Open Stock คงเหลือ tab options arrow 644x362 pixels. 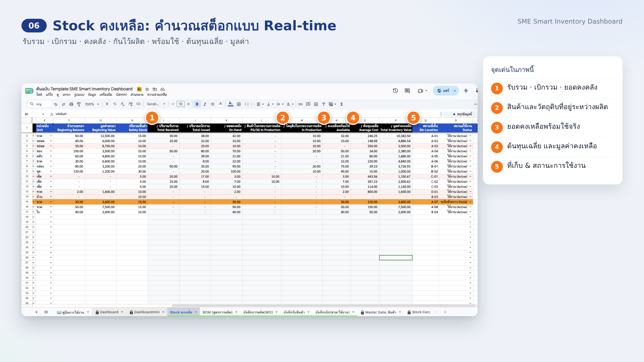(x=196, y=312)
